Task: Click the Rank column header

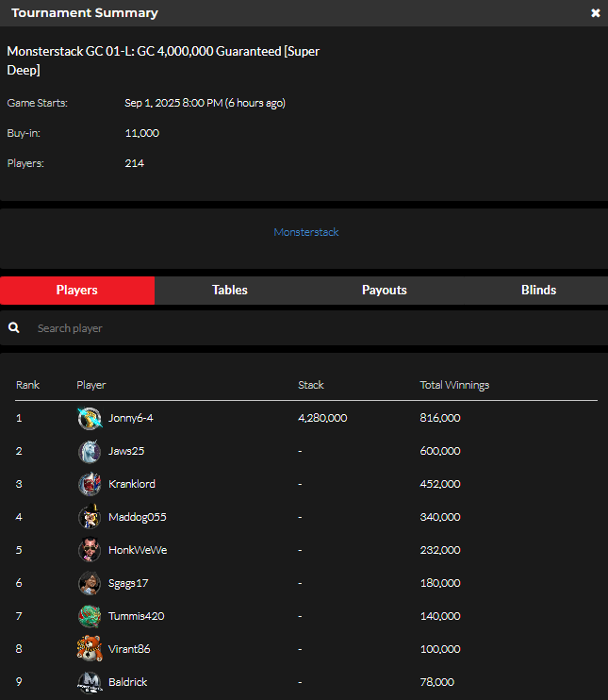Action: pos(27,385)
